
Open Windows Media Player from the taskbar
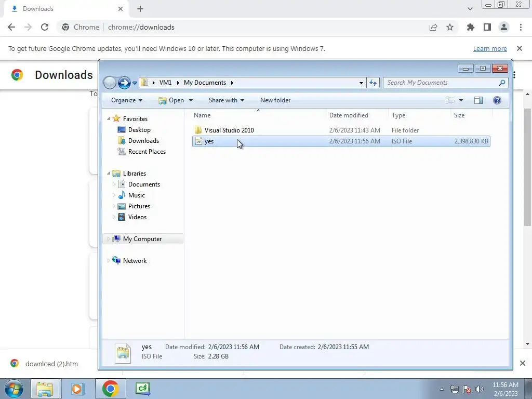coord(77,389)
